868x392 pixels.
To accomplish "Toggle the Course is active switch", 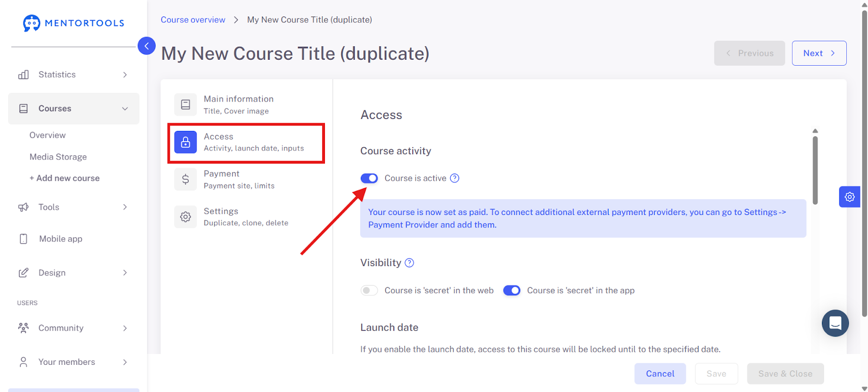I will point(369,178).
